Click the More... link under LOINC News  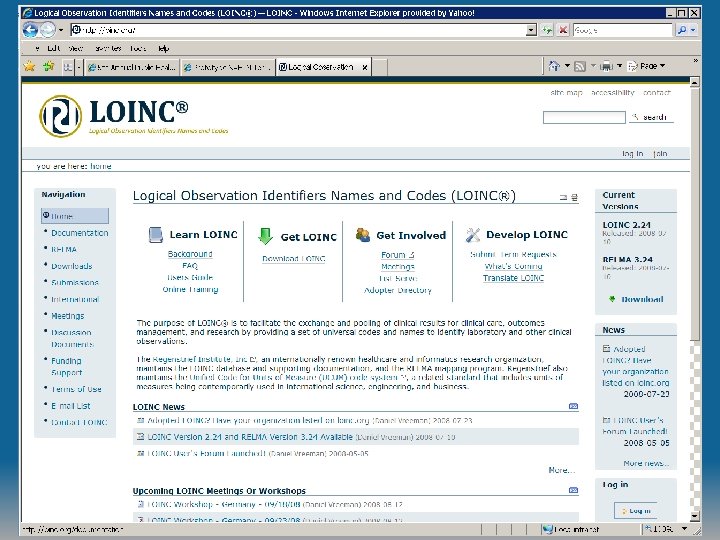(562, 470)
